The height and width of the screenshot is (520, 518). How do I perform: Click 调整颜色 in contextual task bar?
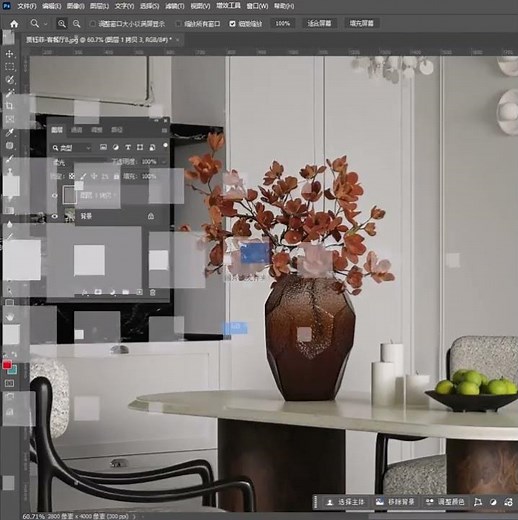point(446,502)
